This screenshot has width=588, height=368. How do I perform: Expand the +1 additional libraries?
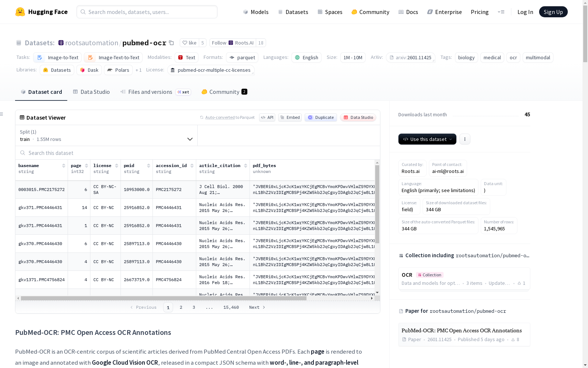[x=139, y=70]
